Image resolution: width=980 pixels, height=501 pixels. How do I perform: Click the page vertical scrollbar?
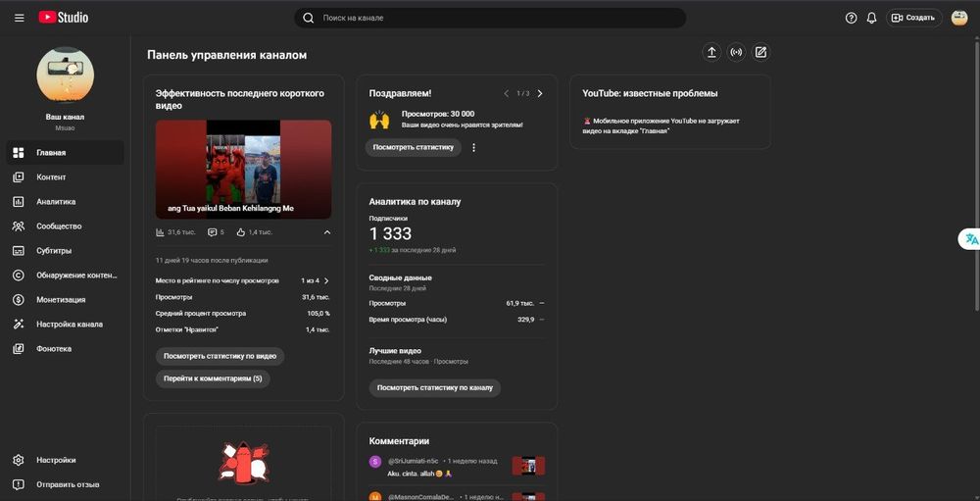(x=977, y=175)
